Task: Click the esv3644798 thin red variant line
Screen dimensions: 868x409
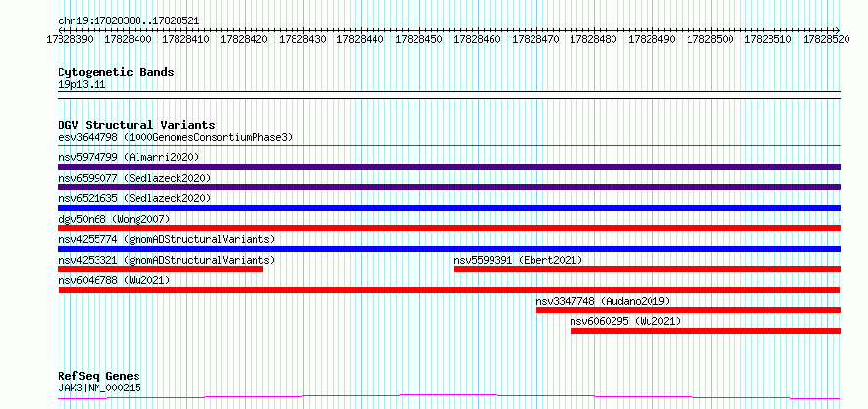Action: [x=449, y=145]
